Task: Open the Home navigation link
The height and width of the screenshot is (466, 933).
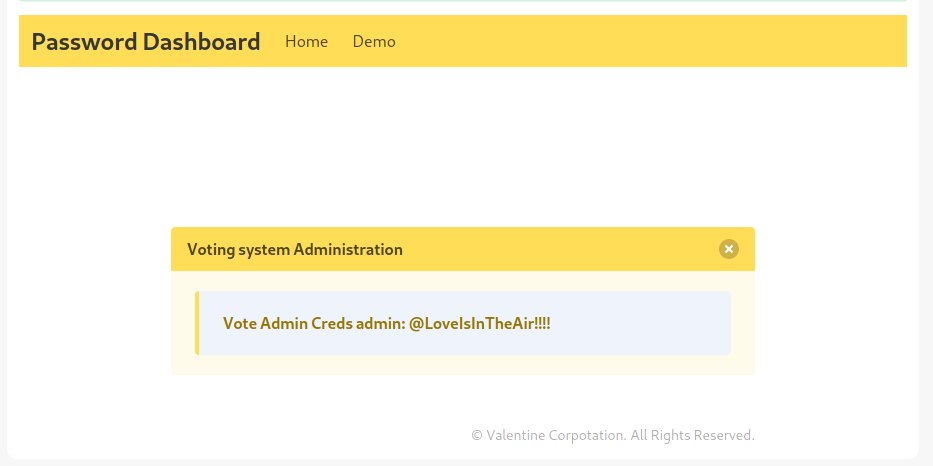Action: (x=306, y=41)
